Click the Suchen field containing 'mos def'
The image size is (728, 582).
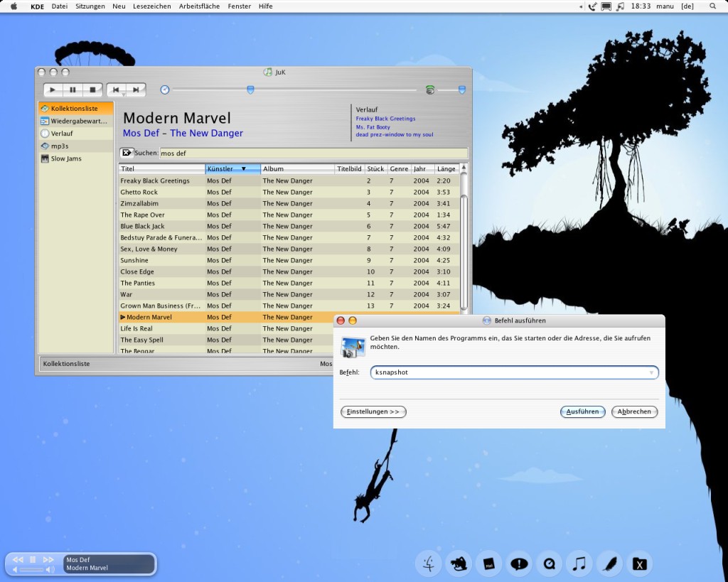[x=314, y=153]
